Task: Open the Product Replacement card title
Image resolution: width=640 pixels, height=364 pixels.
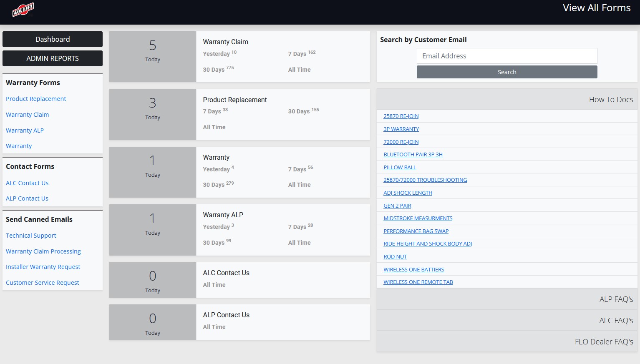Action: (x=235, y=100)
